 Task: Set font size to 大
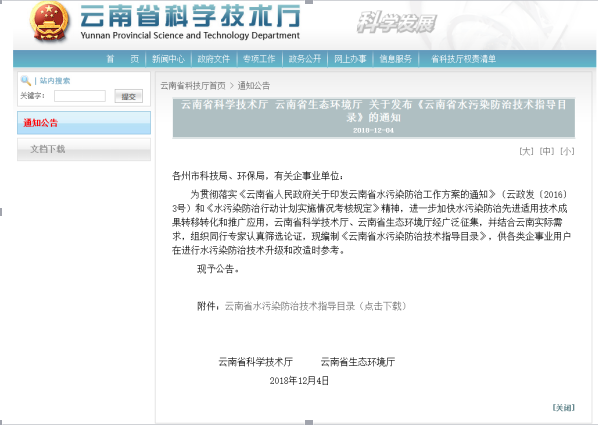tap(526, 151)
